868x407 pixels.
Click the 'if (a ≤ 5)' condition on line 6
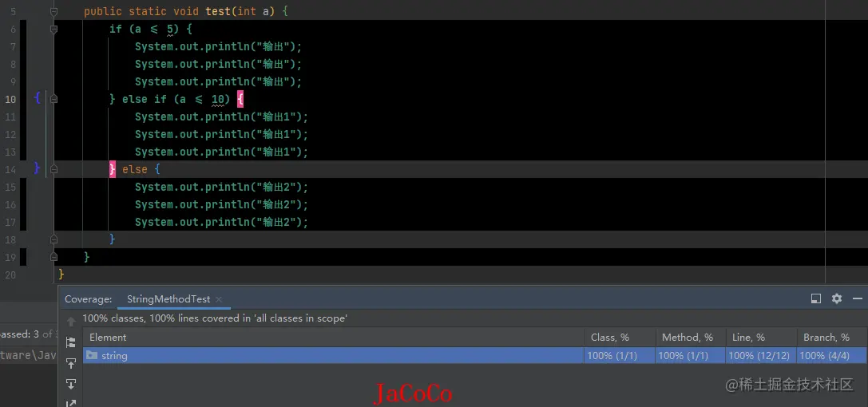[x=144, y=29]
